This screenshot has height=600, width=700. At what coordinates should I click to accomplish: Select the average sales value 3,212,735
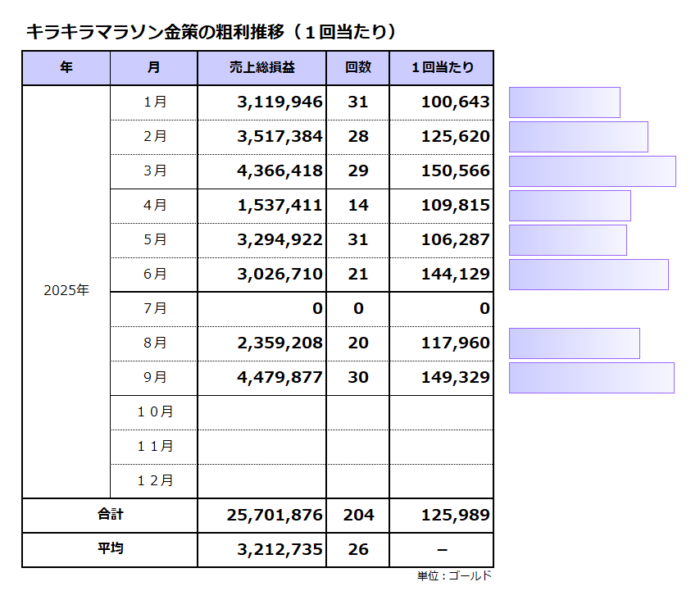tap(280, 550)
